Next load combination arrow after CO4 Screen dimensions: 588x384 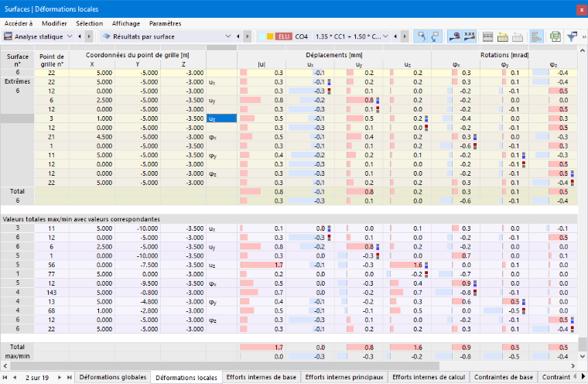404,36
